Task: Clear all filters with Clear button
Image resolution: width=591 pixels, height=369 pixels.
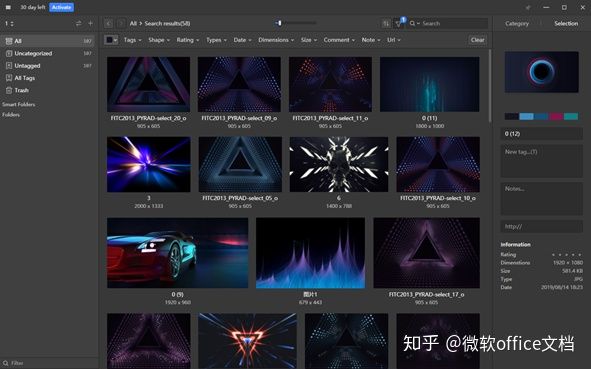Action: pos(478,40)
